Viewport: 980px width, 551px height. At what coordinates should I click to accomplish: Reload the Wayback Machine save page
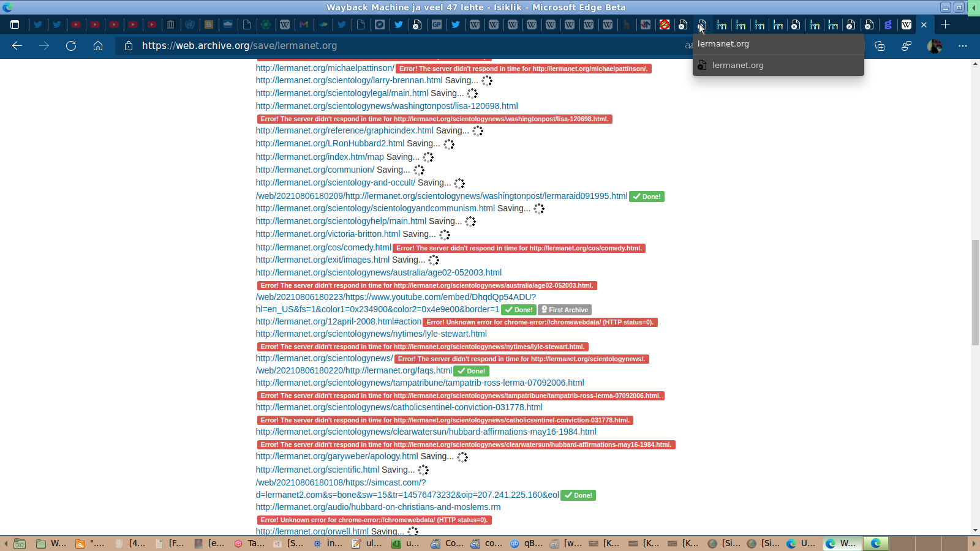(71, 46)
